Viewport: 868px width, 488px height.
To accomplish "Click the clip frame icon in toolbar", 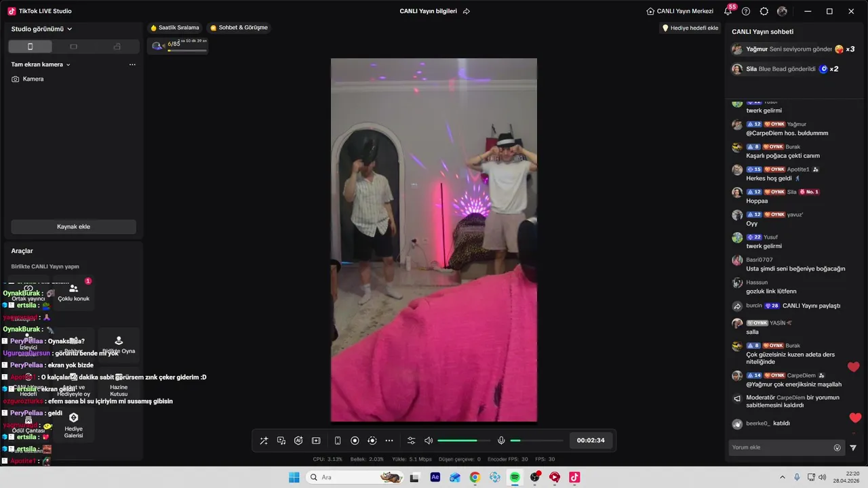I will (316, 441).
